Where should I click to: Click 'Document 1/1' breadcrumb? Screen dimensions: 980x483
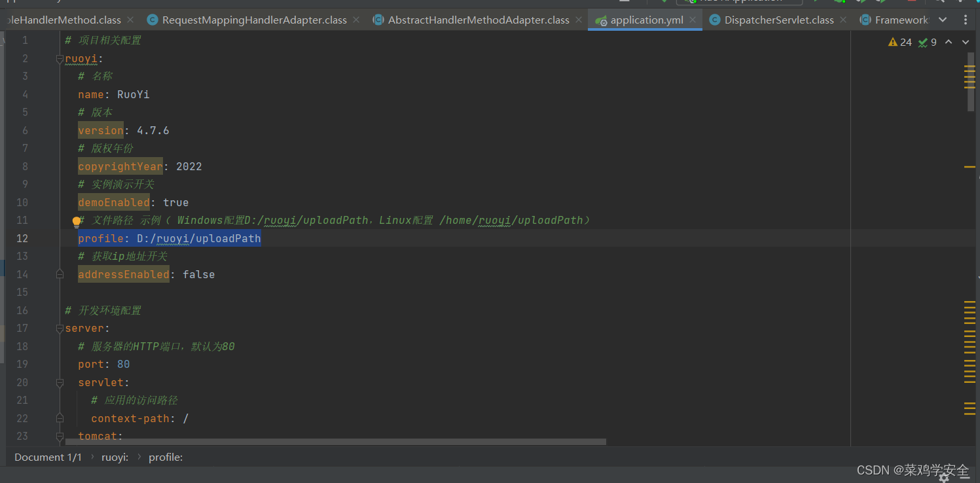click(48, 457)
